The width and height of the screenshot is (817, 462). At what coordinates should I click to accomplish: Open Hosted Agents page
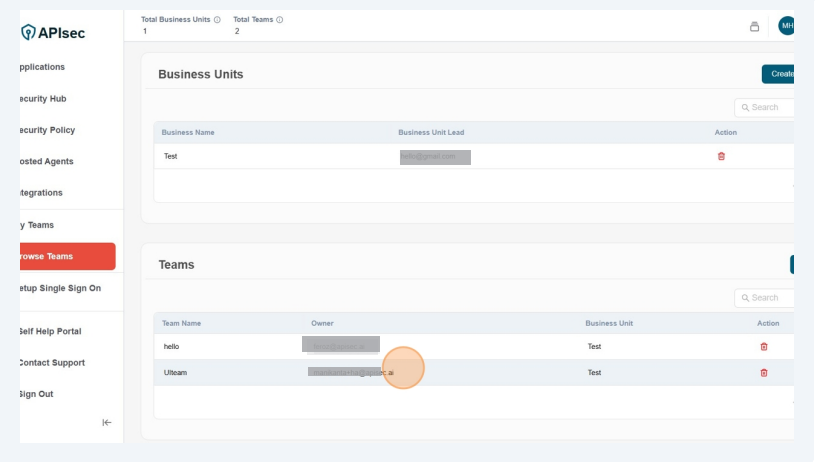46,161
